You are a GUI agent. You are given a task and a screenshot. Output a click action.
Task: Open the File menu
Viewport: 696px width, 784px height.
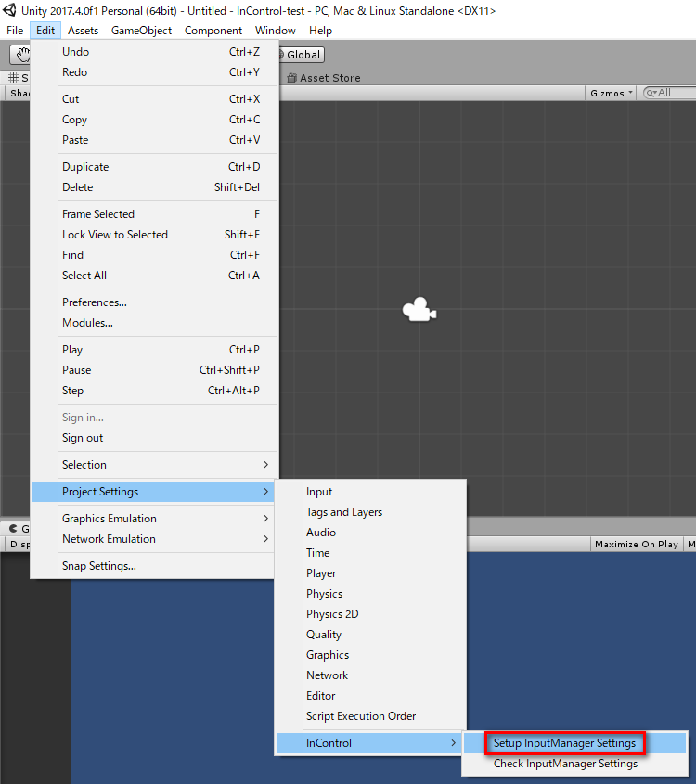[x=15, y=31]
